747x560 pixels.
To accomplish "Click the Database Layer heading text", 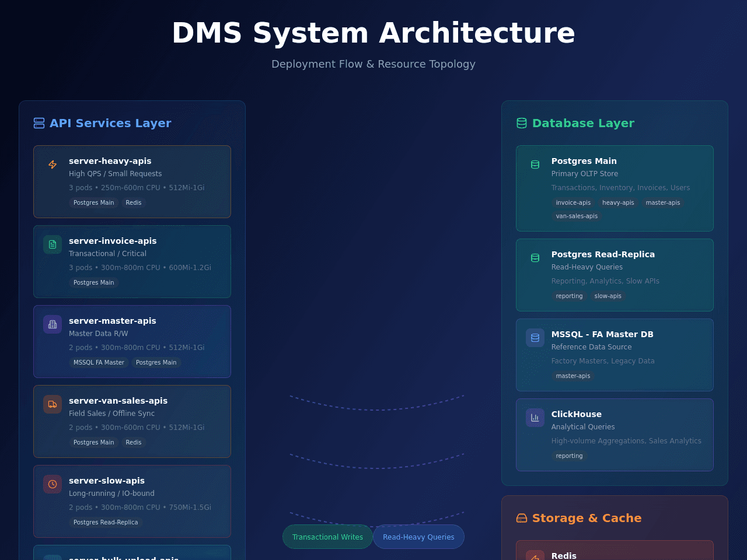I will point(583,123).
